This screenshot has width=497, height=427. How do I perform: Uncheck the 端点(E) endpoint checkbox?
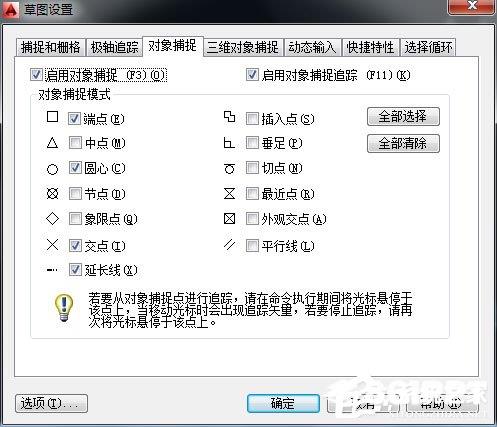click(74, 118)
